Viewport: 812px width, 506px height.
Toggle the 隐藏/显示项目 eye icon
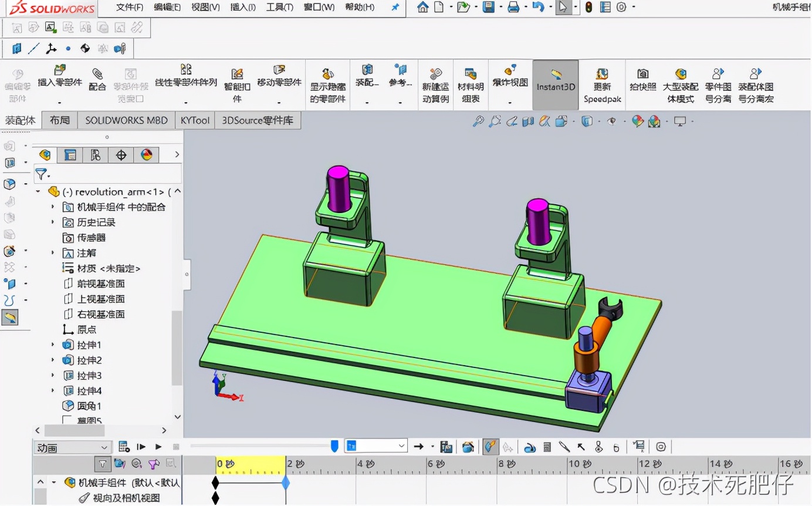tap(613, 120)
